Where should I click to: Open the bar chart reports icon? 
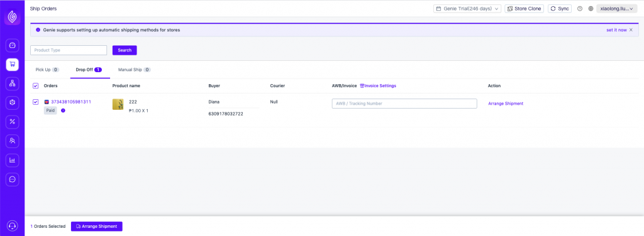coord(13,160)
